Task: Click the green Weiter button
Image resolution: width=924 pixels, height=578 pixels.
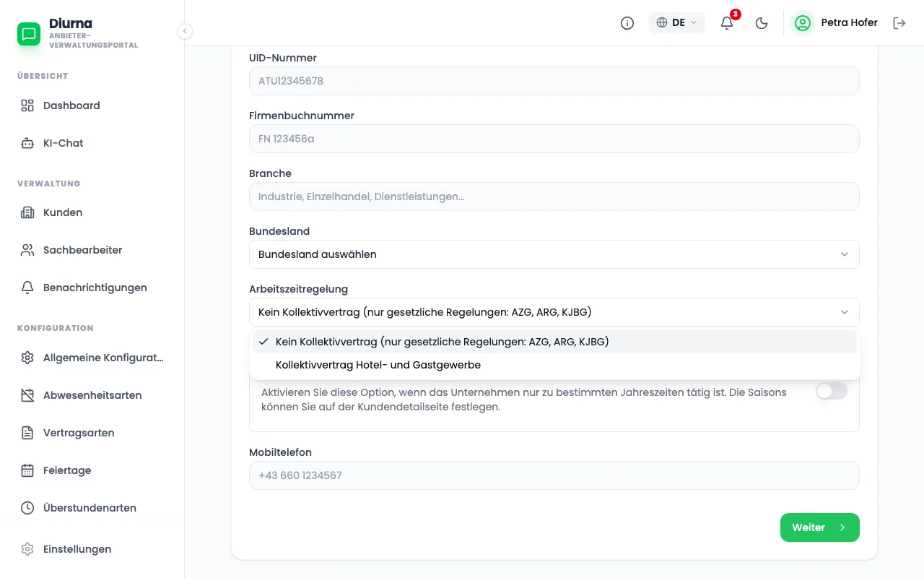Action: coord(820,527)
